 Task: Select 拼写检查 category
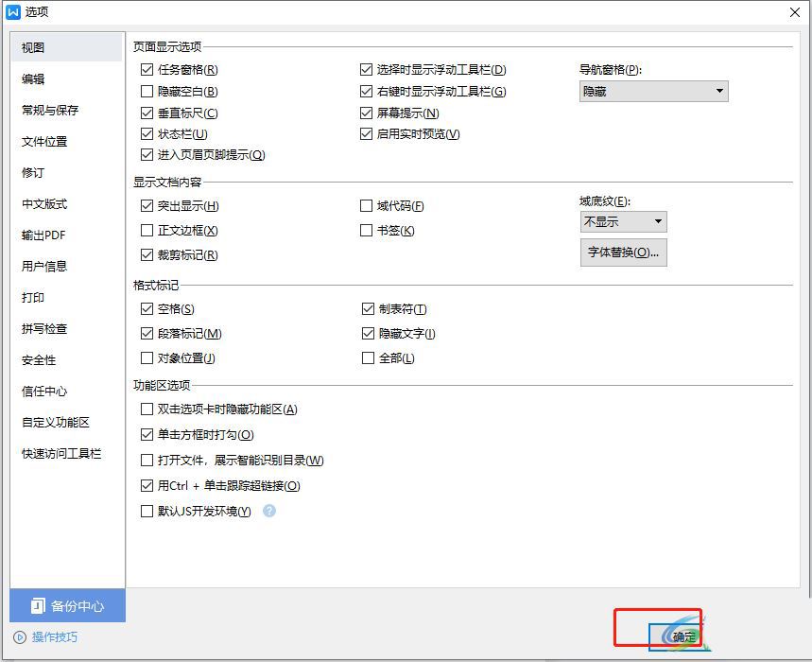66,328
